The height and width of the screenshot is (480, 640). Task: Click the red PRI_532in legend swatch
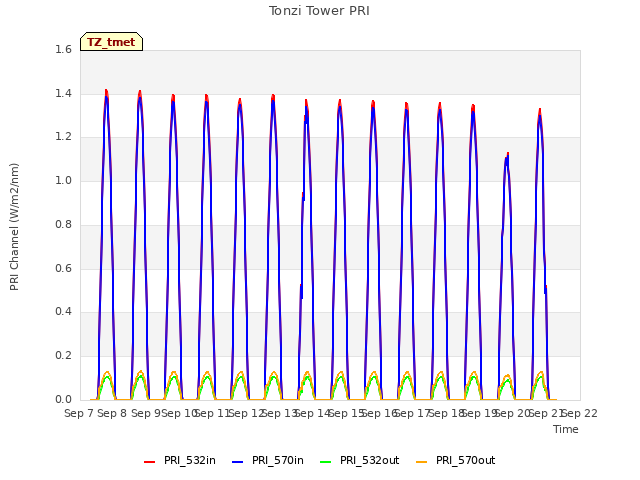point(149,462)
